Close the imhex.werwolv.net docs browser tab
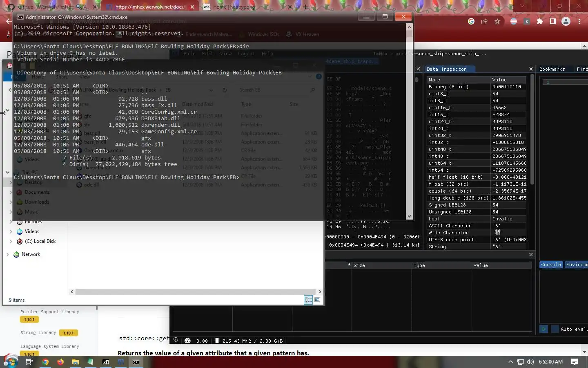 pos(192,7)
